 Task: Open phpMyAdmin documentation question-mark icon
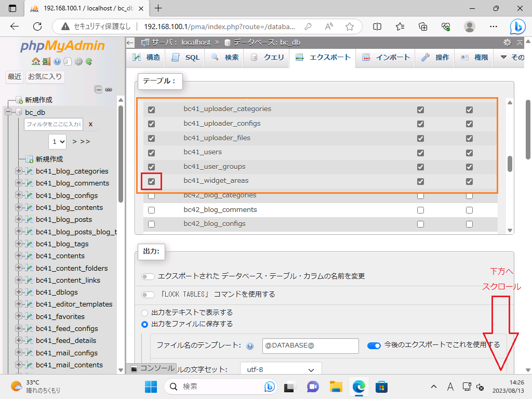coord(57,61)
